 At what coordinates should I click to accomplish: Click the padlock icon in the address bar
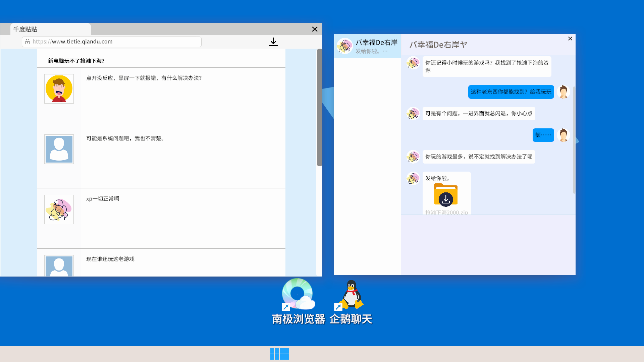point(27,42)
